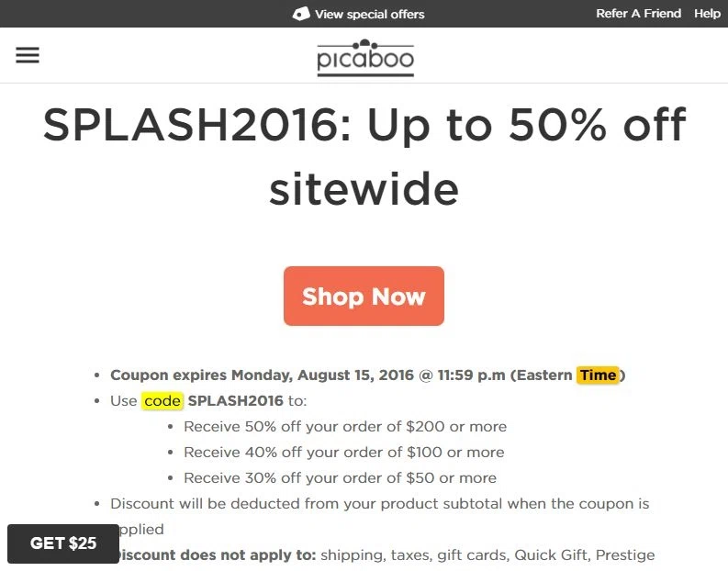Click the GET $25 button
The width and height of the screenshot is (728, 571).
[63, 543]
